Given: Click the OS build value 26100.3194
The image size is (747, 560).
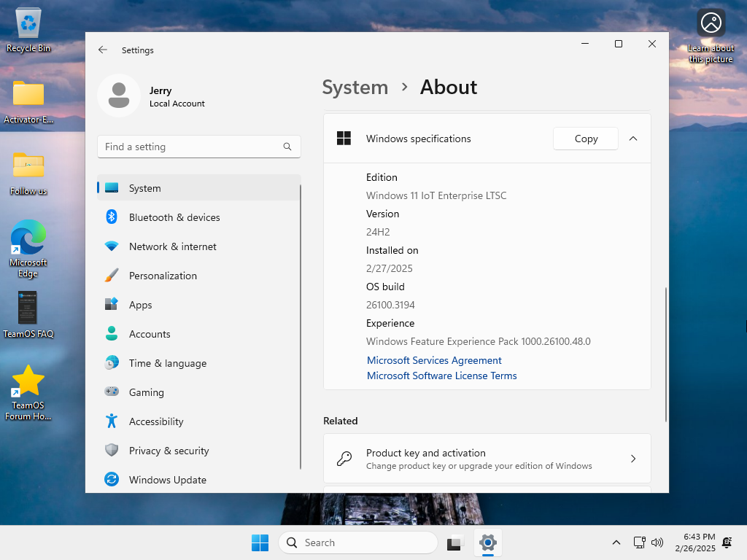Looking at the screenshot, I should 390,305.
